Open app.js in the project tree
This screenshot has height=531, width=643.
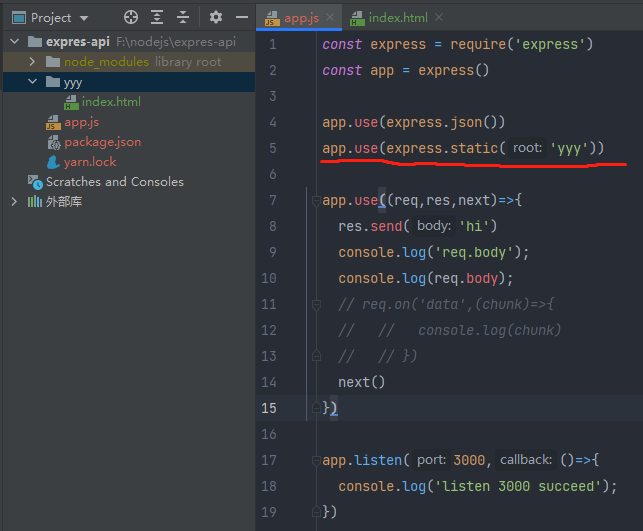(x=81, y=122)
